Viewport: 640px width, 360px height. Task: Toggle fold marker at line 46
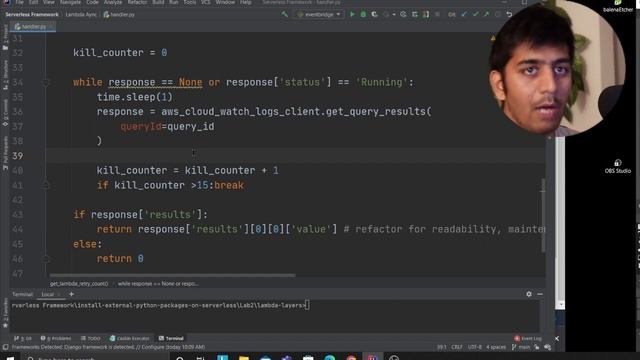46,259
